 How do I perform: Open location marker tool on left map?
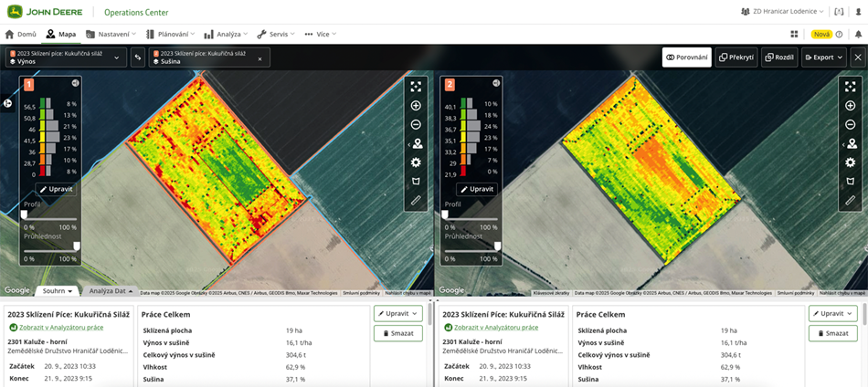pyautogui.click(x=417, y=144)
